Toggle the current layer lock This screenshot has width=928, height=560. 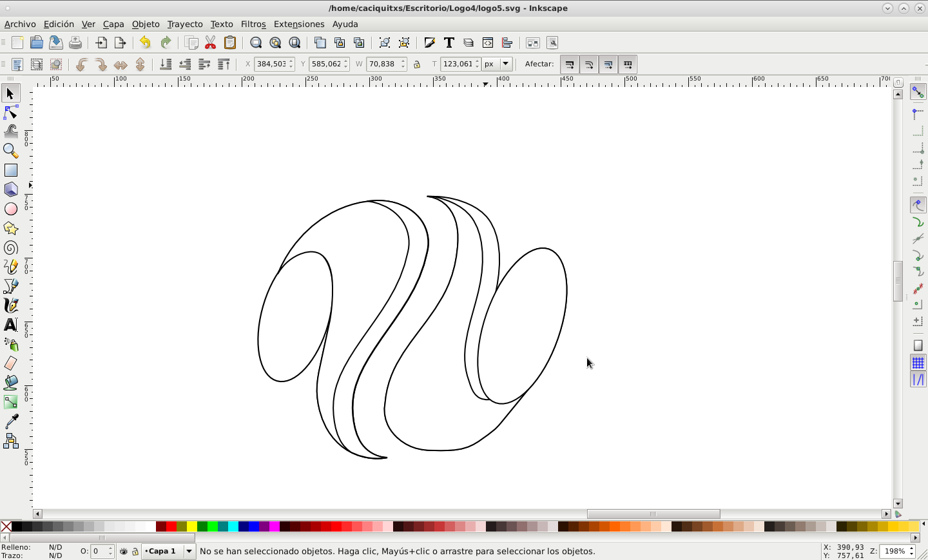(x=135, y=552)
